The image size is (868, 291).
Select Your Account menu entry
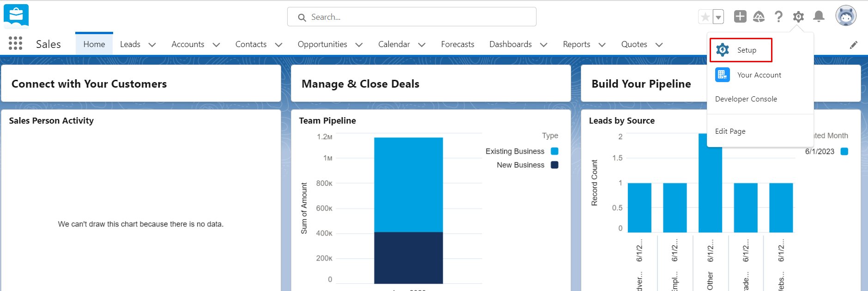[x=759, y=75]
